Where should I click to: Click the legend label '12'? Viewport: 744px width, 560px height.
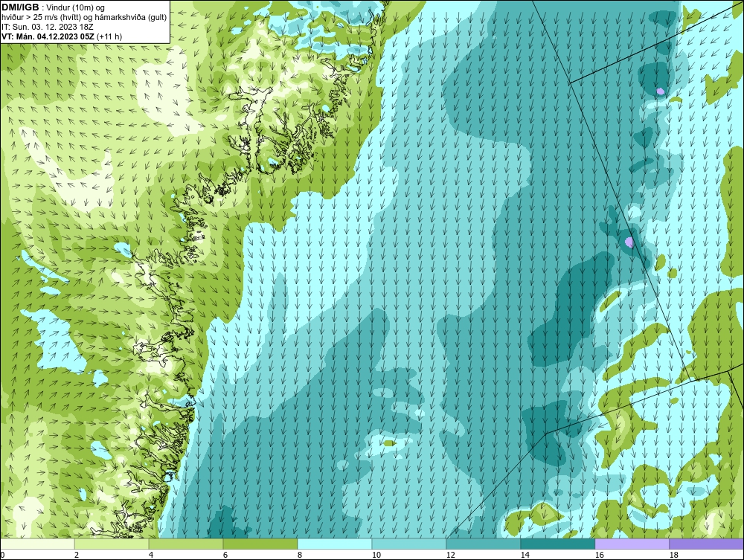[x=451, y=555]
